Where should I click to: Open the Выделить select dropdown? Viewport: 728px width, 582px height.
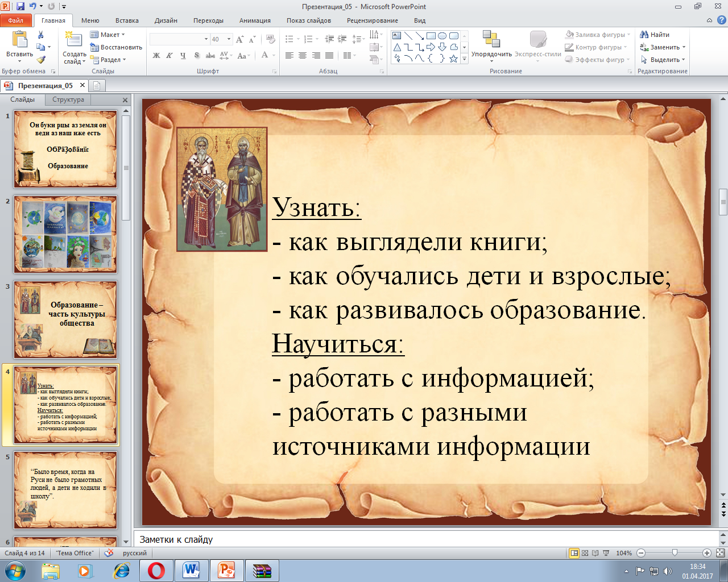(663, 60)
